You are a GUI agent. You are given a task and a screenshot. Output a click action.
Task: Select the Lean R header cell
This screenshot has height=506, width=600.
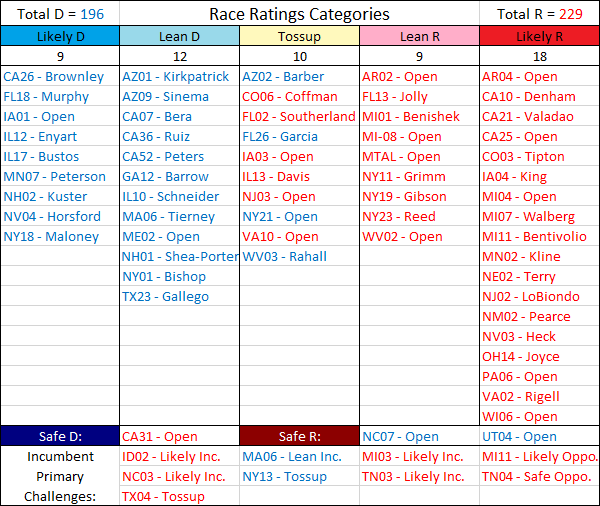pyautogui.click(x=419, y=36)
